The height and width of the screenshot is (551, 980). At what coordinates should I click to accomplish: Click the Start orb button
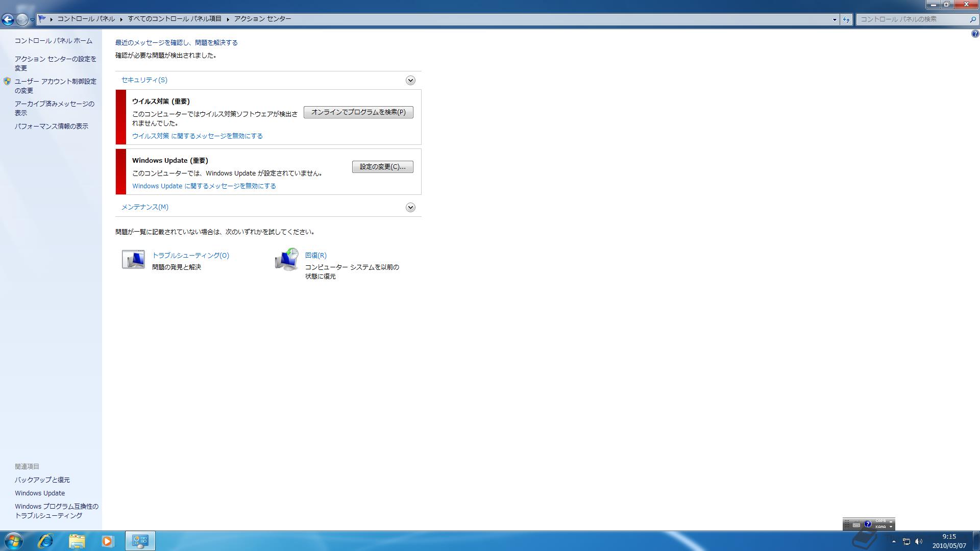13,541
